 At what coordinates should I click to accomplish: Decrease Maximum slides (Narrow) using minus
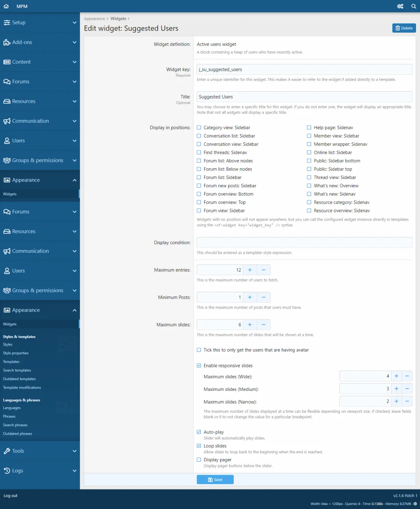pos(407,402)
